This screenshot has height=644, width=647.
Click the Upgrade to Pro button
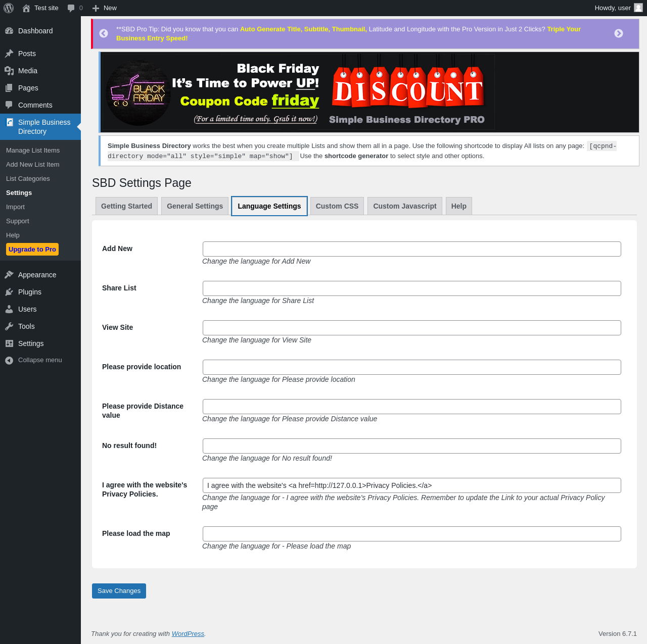32,250
